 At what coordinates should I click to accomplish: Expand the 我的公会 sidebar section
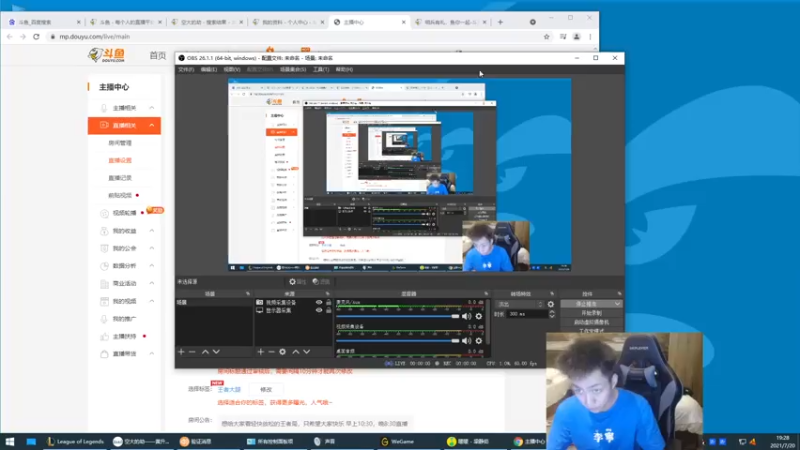pos(152,248)
